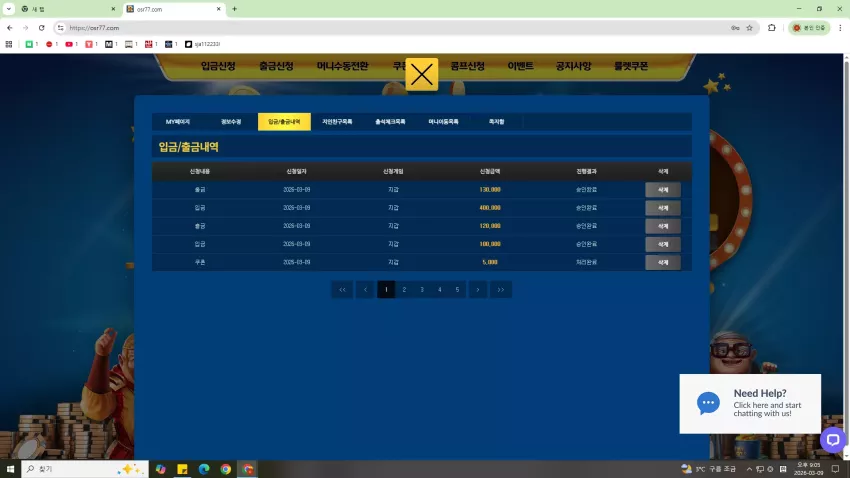The height and width of the screenshot is (478, 850).
Task: Open the browser extensions puzzle icon
Action: [x=771, y=28]
